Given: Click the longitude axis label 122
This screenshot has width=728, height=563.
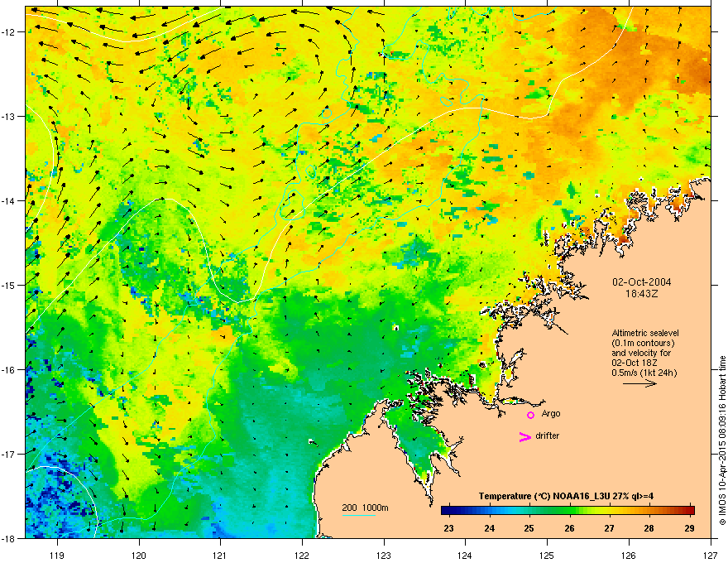Looking at the screenshot, I should [302, 555].
